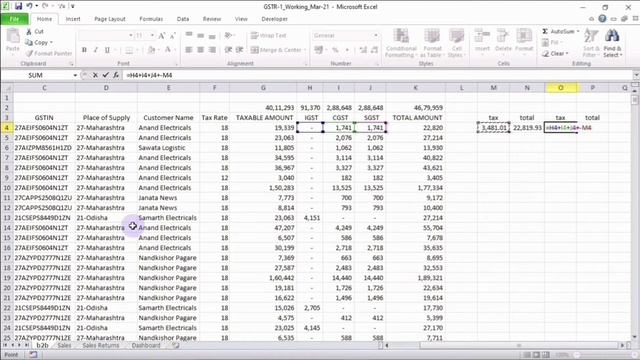Switch to the Formulas tab
This screenshot has height=360, width=640.
click(151, 19)
